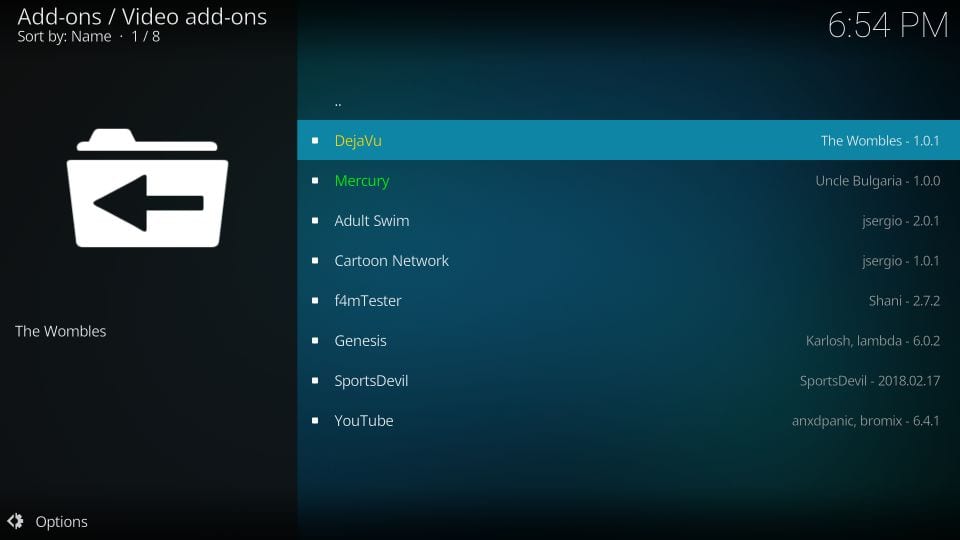Click the bullet icon beside Cartoon Network
The image size is (960, 540).
click(315, 260)
